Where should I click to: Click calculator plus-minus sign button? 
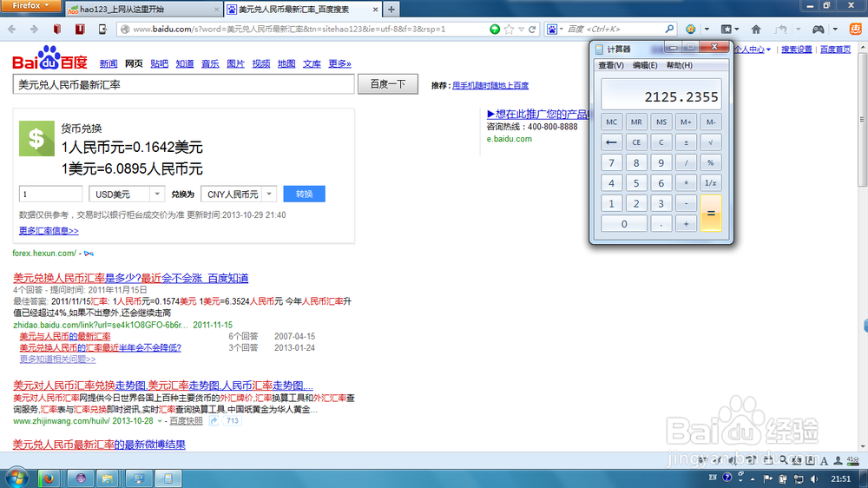pyautogui.click(x=686, y=142)
